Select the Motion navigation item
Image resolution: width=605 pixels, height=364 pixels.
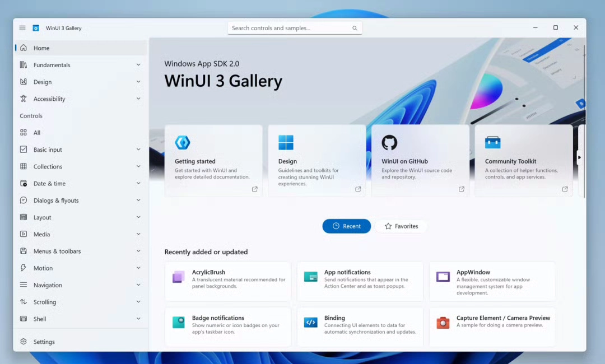point(81,268)
